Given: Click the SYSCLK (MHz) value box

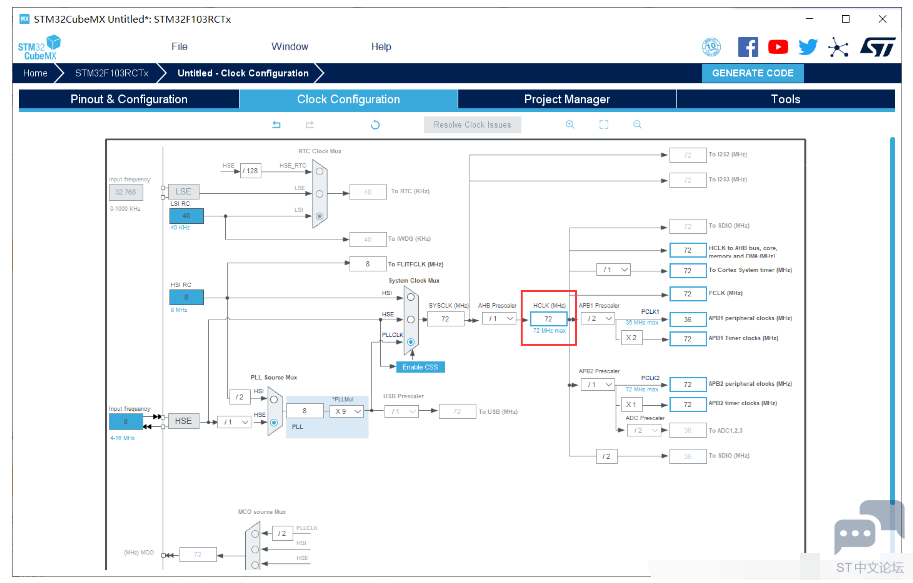Looking at the screenshot, I should (445, 319).
